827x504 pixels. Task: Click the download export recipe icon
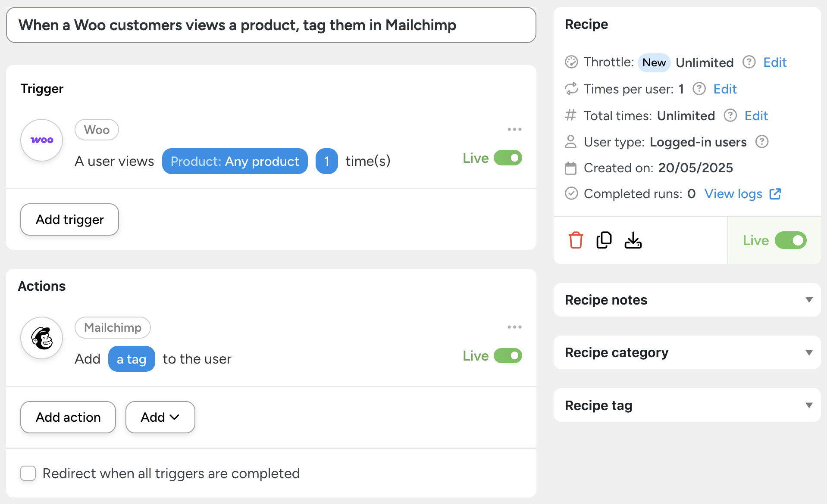633,240
